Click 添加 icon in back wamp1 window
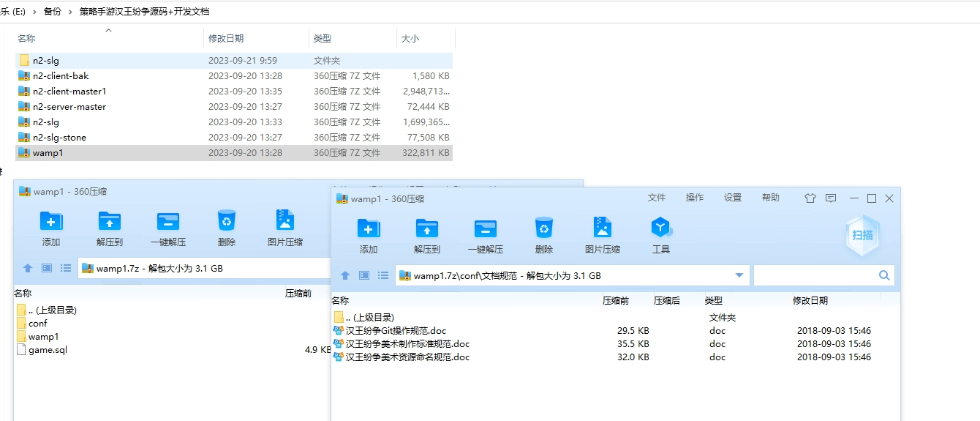The width and height of the screenshot is (980, 421). click(51, 220)
